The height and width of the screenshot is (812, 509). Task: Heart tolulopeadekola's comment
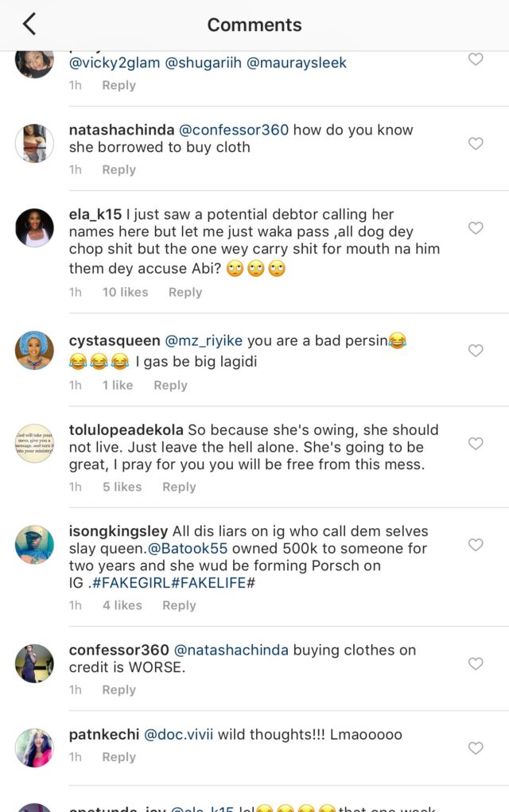click(x=476, y=444)
